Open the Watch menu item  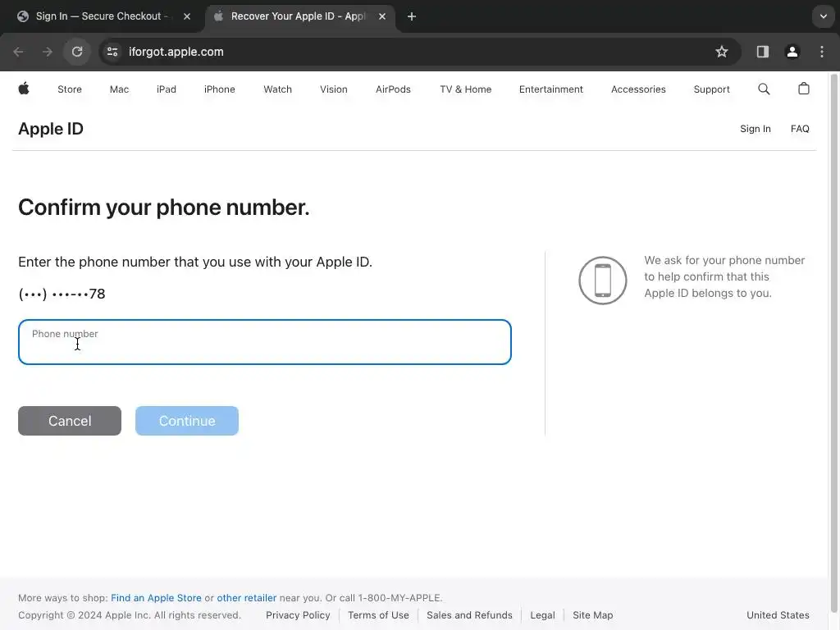click(277, 89)
